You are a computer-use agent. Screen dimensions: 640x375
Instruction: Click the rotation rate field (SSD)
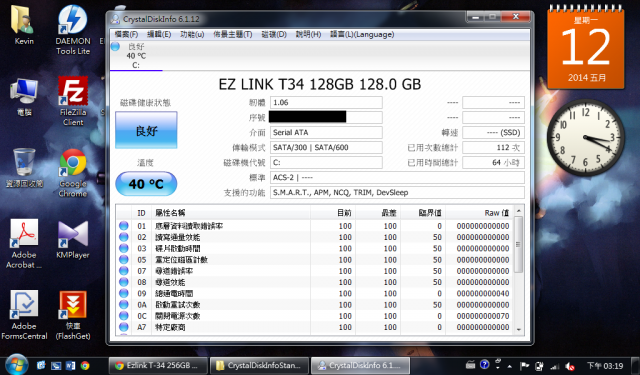[x=493, y=132]
